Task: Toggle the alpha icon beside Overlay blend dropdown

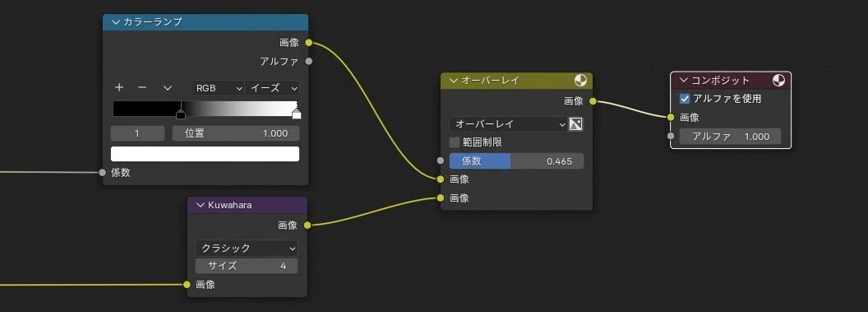Action: (575, 124)
